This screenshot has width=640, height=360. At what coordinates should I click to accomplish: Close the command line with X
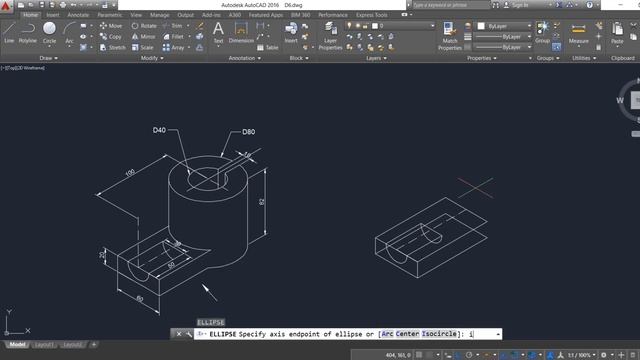click(x=179, y=334)
